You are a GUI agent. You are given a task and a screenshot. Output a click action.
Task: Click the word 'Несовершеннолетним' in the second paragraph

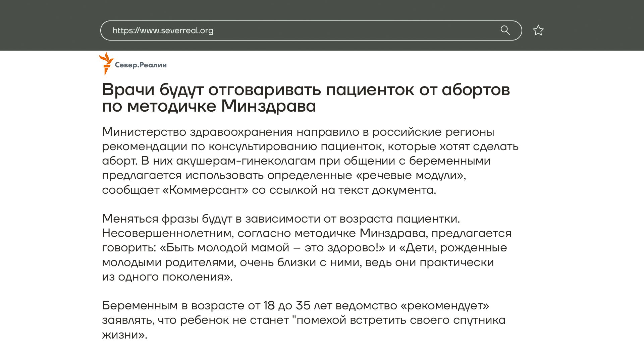[x=167, y=233]
